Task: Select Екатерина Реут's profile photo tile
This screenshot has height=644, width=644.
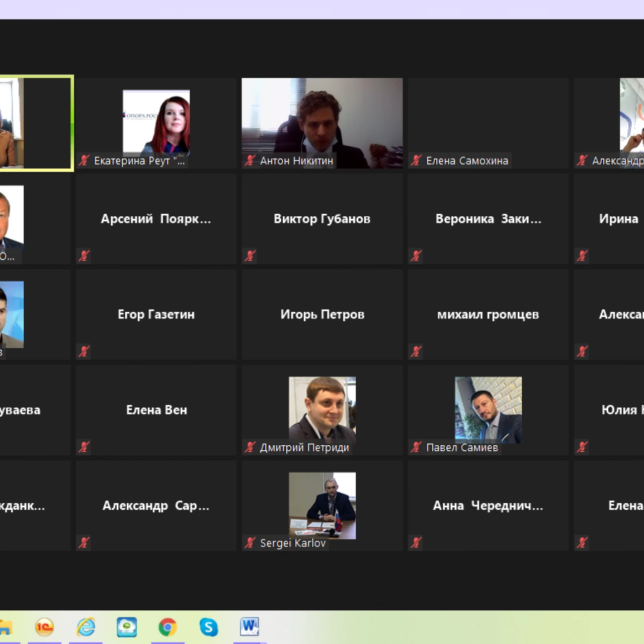Action: tap(156, 121)
